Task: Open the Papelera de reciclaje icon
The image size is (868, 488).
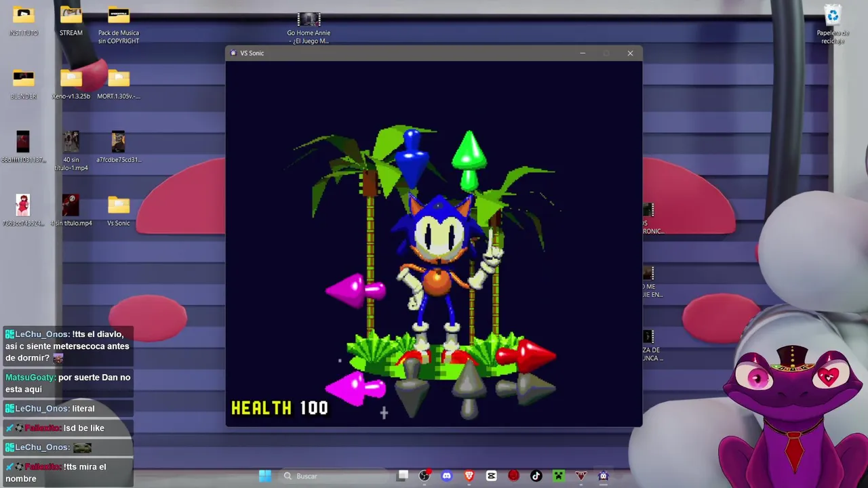Action: click(x=833, y=26)
